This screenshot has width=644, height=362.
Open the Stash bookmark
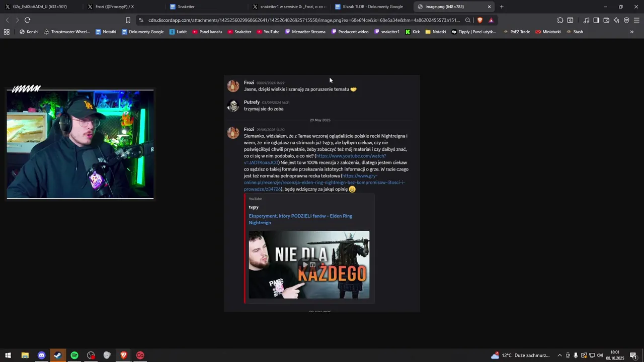[575, 32]
